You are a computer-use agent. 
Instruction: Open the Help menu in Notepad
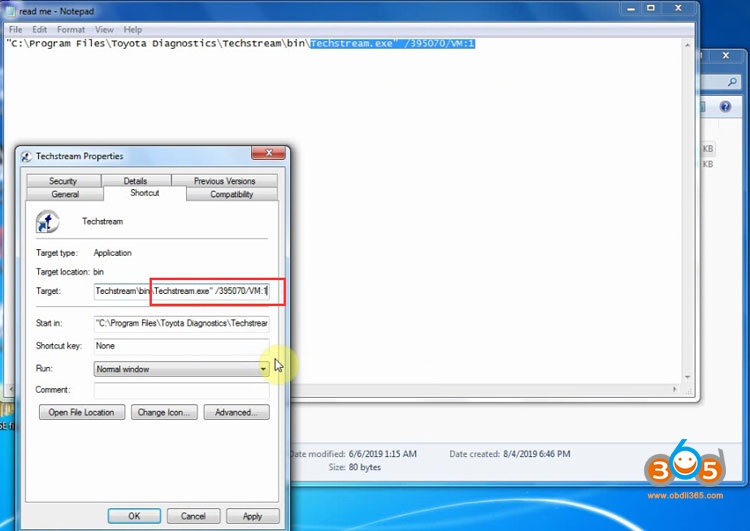click(x=132, y=30)
